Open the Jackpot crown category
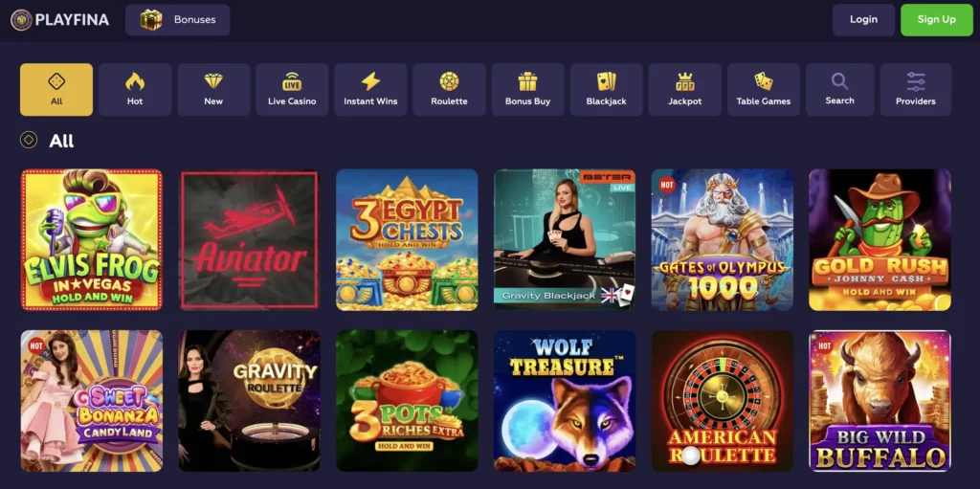The image size is (980, 489). coord(685,89)
